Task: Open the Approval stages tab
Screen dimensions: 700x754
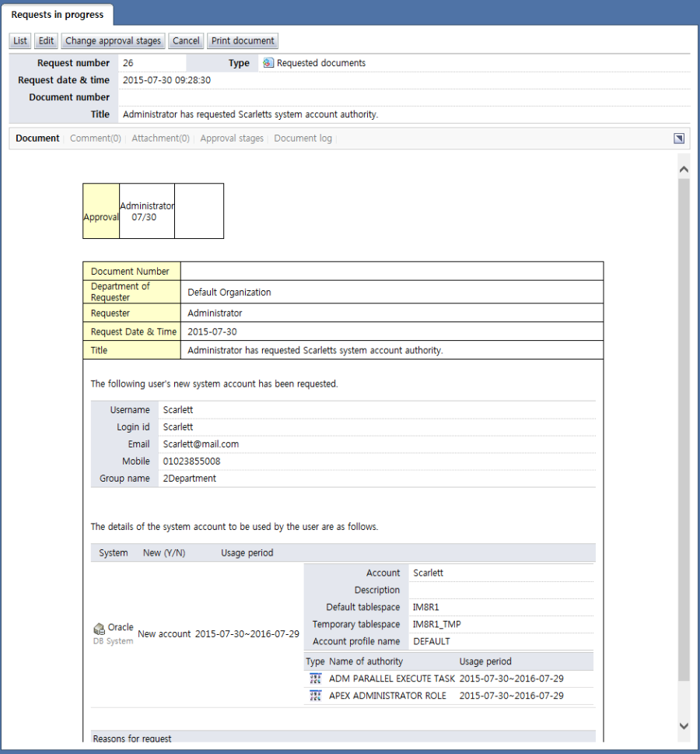Action: (232, 139)
